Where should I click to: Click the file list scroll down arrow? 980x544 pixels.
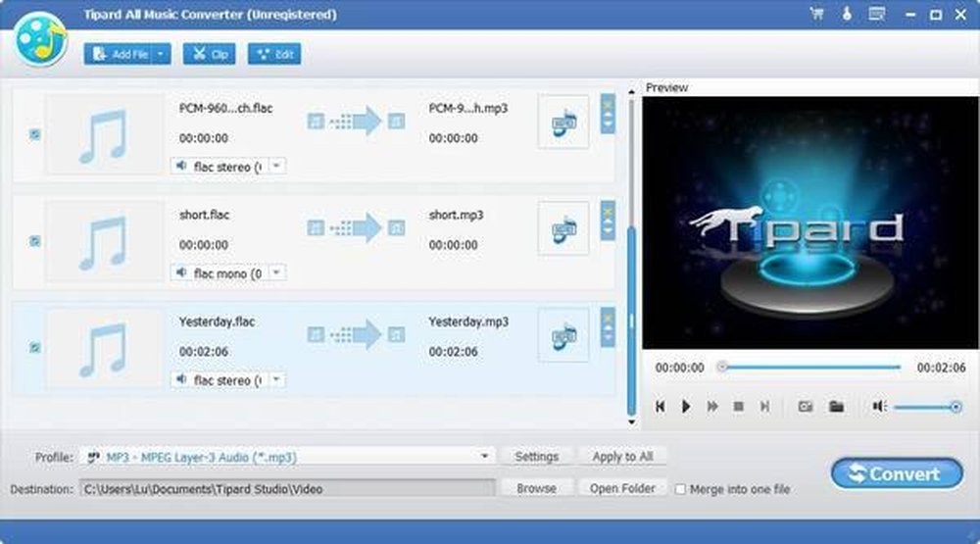(631, 422)
